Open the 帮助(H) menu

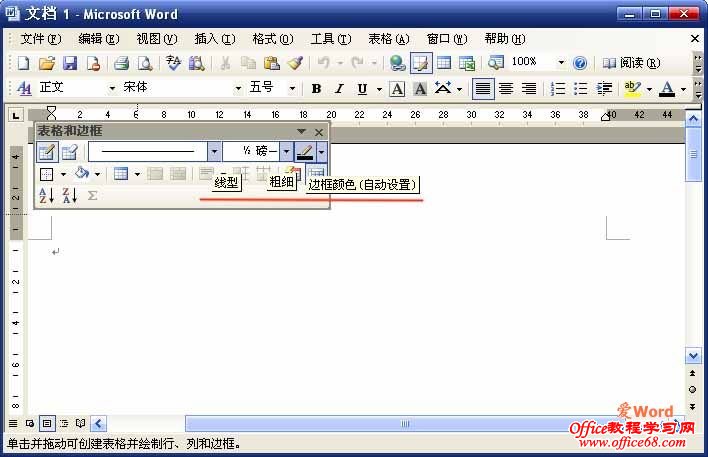[505, 39]
